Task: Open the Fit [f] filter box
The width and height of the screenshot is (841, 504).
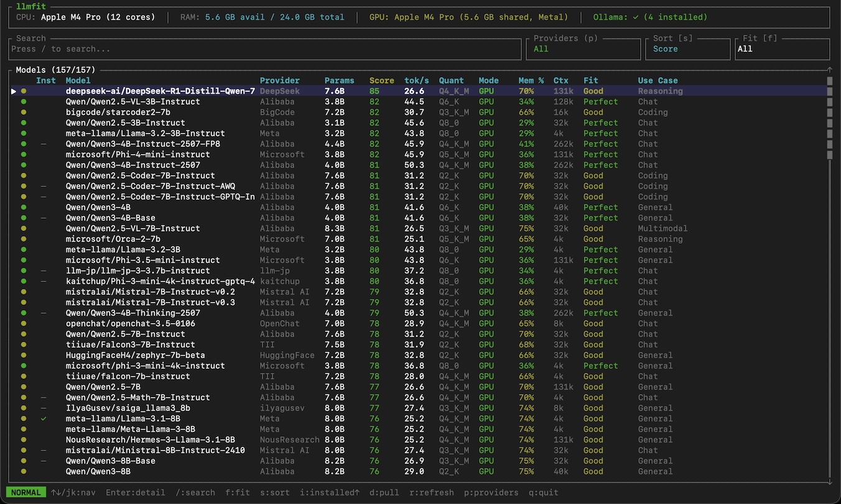Action: coord(782,49)
